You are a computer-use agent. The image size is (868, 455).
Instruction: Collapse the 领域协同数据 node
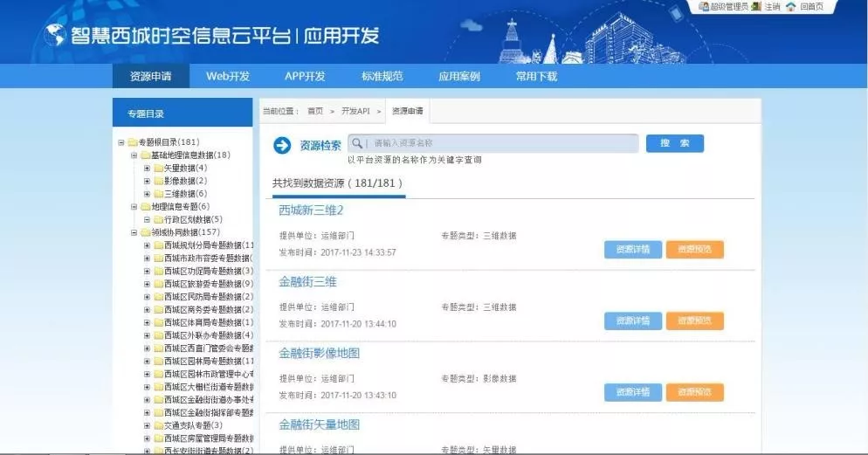click(x=134, y=232)
